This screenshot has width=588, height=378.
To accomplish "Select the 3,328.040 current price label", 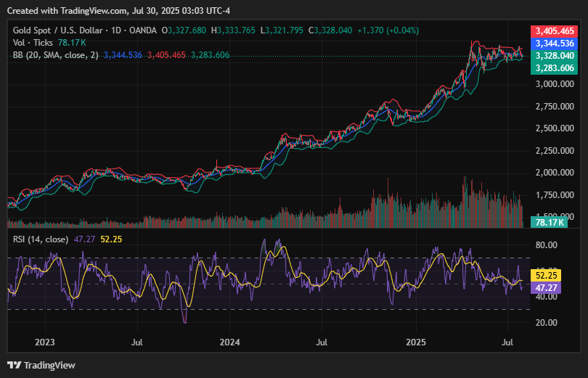I will click(555, 56).
